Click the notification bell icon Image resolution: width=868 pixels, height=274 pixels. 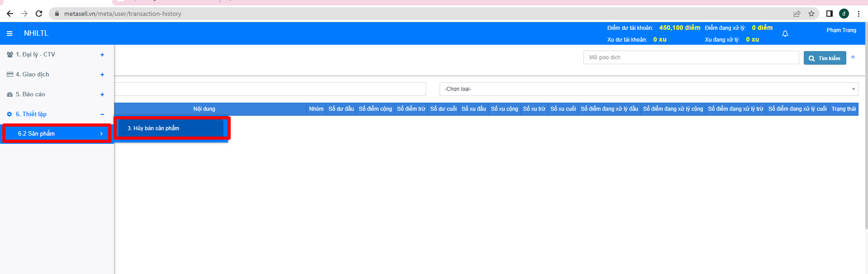pos(785,33)
